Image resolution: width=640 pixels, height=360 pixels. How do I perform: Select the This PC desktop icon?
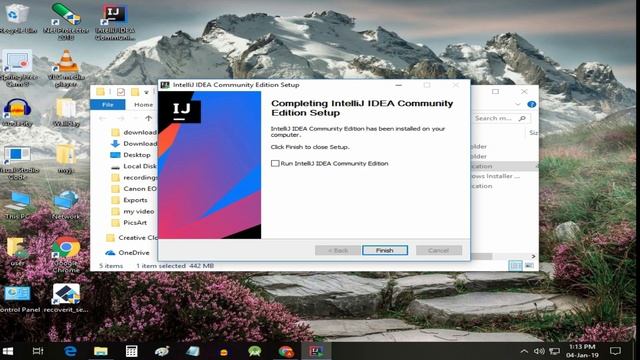17,205
